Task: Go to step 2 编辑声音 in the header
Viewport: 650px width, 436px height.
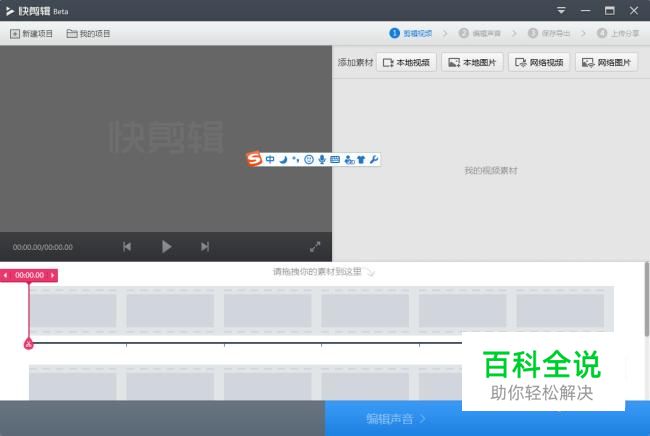Action: [480, 33]
